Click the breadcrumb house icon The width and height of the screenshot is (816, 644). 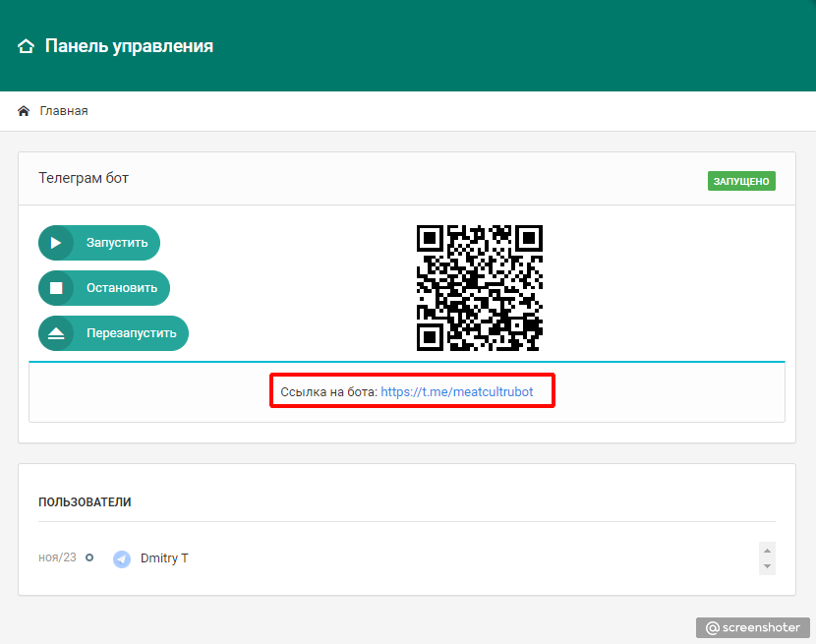pyautogui.click(x=24, y=111)
